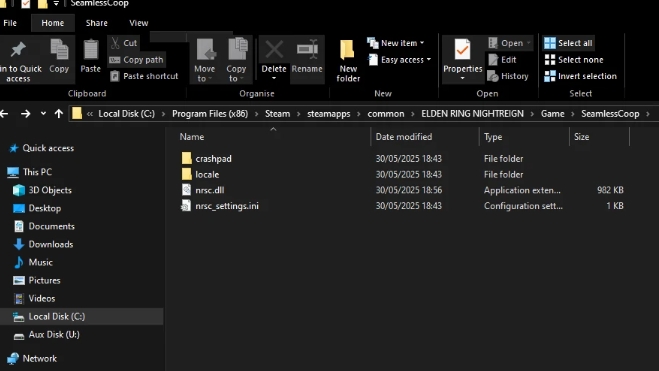Screen dimensions: 659x371
Task: Sort by Date modified column
Action: coord(404,137)
